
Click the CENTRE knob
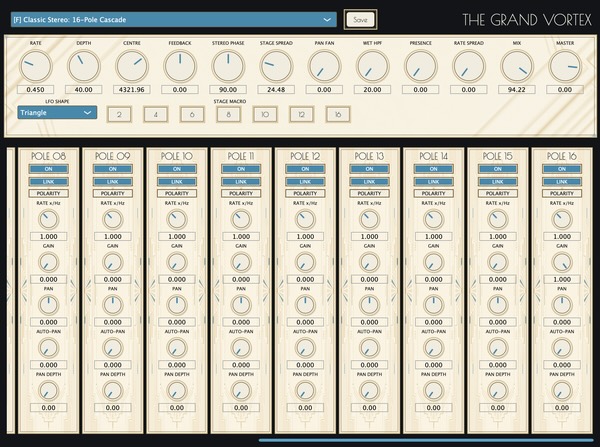132,66
